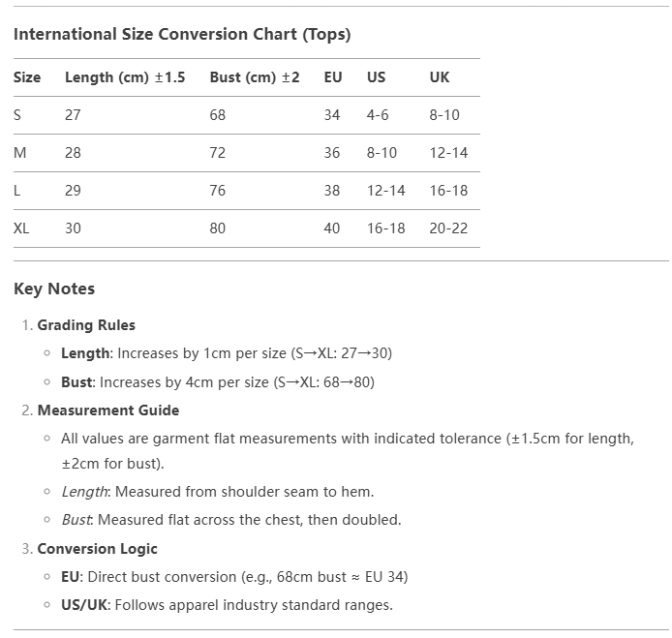Select the XL size row label
The height and width of the screenshot is (638, 672).
pyautogui.click(x=21, y=228)
